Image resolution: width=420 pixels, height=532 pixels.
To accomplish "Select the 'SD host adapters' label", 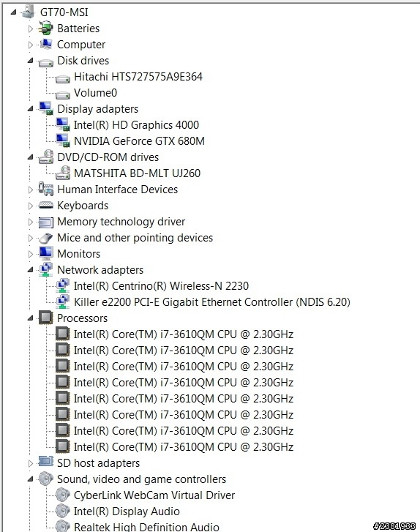I will (x=98, y=462).
